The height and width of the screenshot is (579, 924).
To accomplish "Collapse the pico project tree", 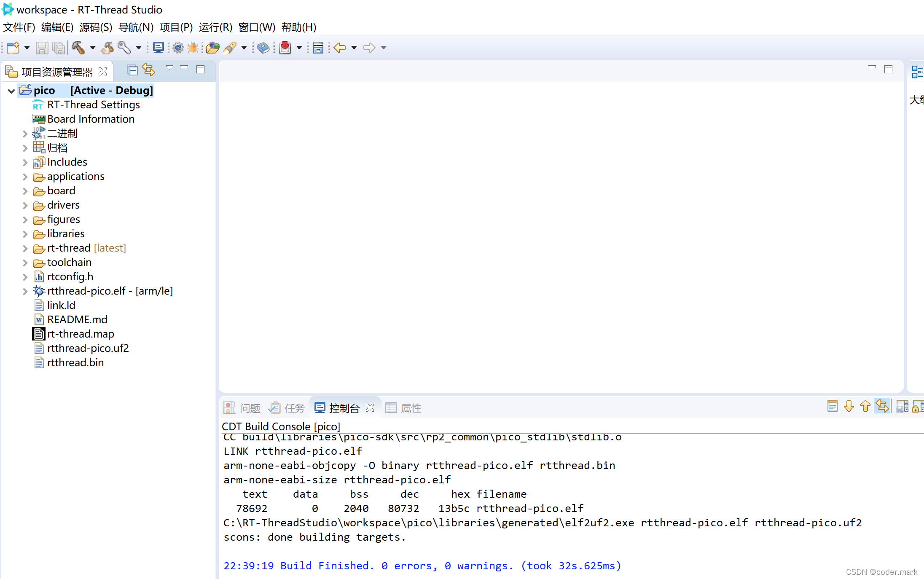I will 11,91.
